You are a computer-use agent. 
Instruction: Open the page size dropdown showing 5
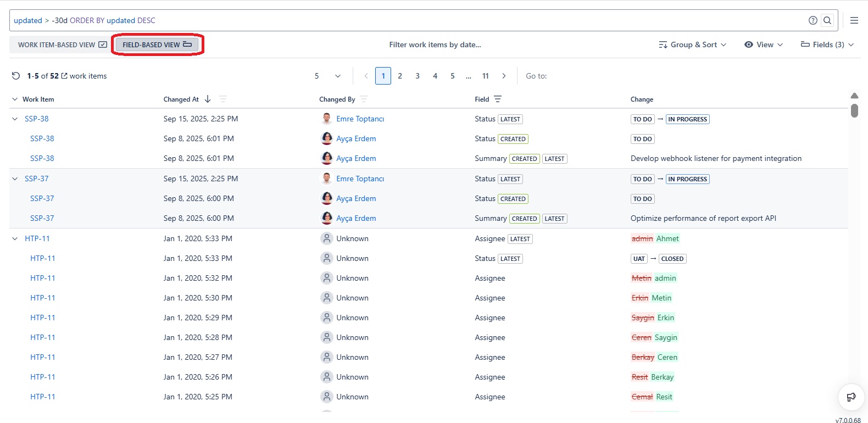(x=328, y=76)
